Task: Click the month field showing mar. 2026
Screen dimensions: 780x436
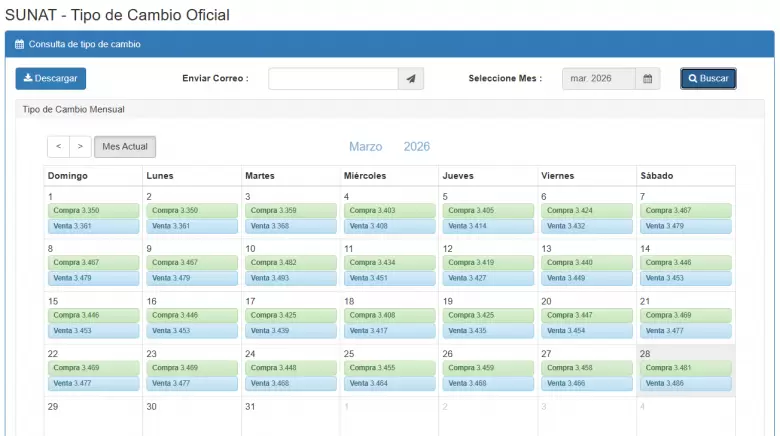Action: [598, 79]
